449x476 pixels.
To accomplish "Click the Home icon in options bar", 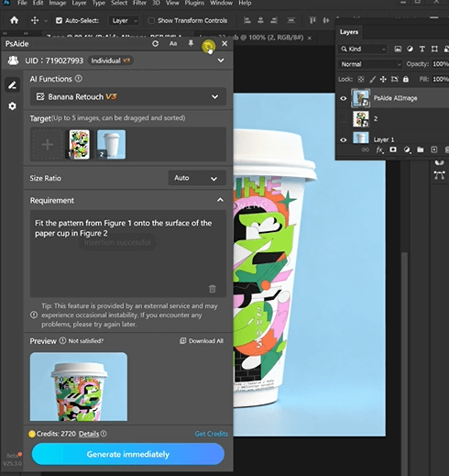I will [14, 20].
